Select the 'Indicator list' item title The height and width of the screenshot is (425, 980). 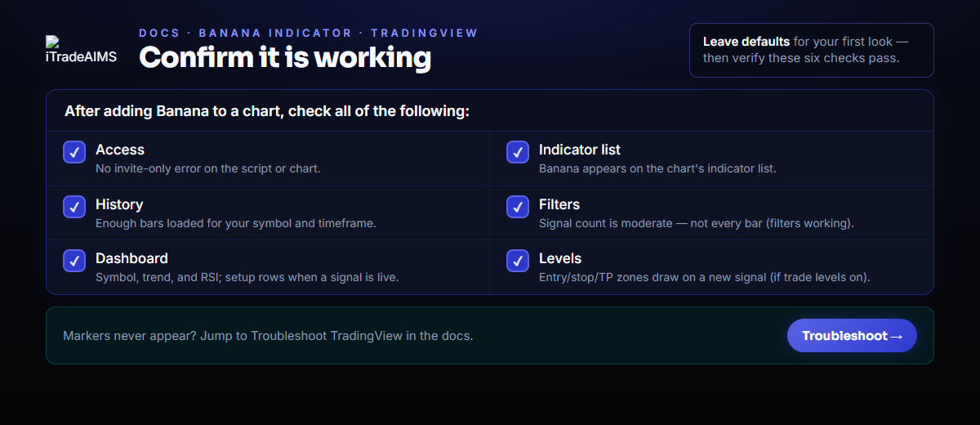pyautogui.click(x=580, y=150)
